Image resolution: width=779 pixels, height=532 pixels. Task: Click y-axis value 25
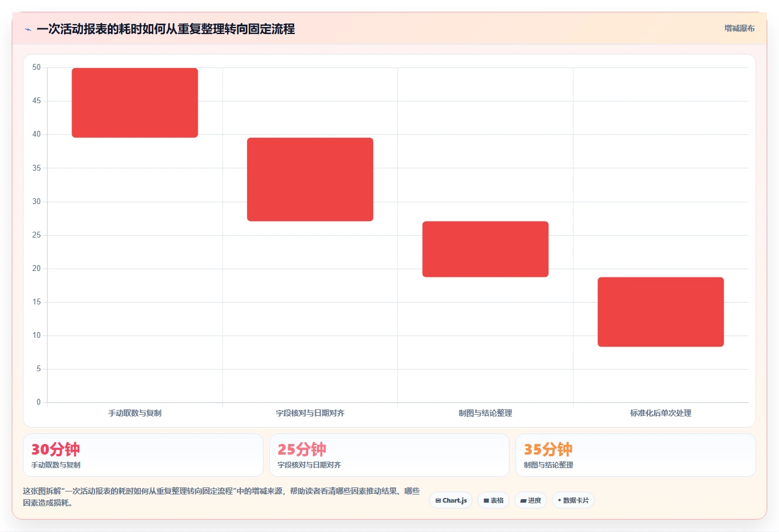pos(36,235)
